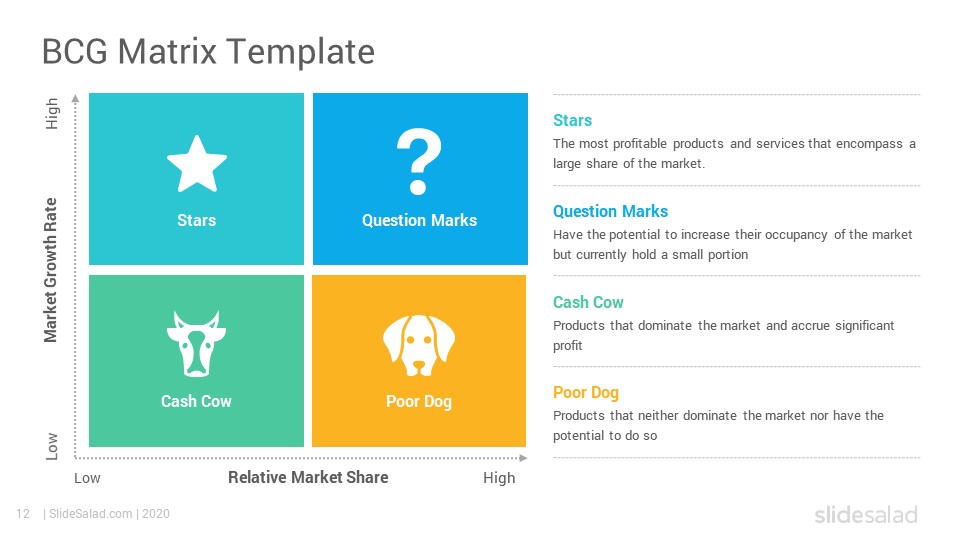This screenshot has height=540, width=960.
Task: Click the upward arrow on the vertical axis
Action: [x=75, y=98]
